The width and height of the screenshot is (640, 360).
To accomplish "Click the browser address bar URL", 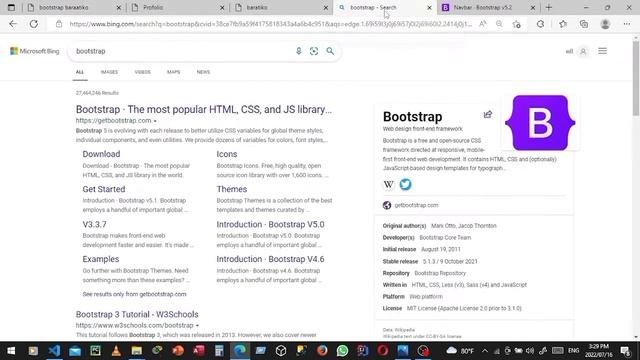I will 270,24.
